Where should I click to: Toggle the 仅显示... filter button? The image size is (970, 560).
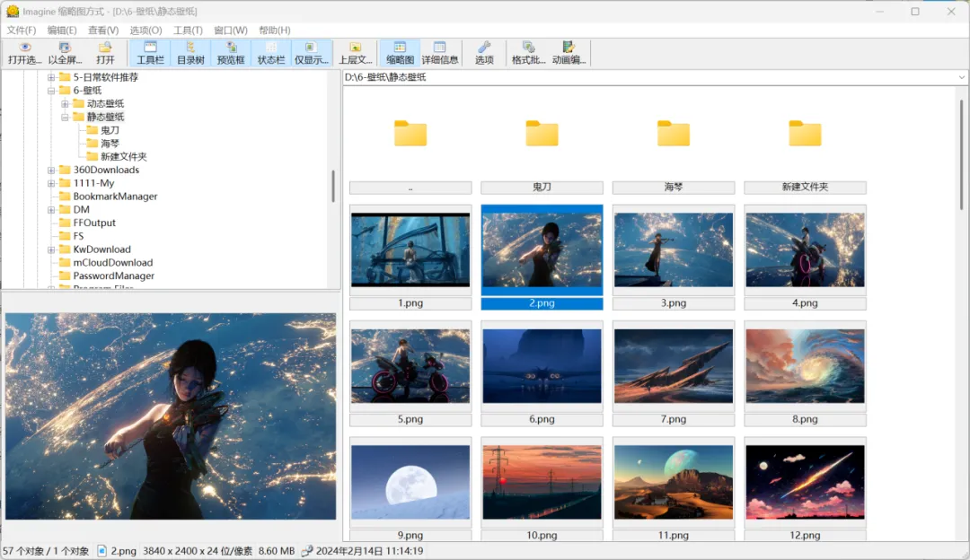[311, 53]
